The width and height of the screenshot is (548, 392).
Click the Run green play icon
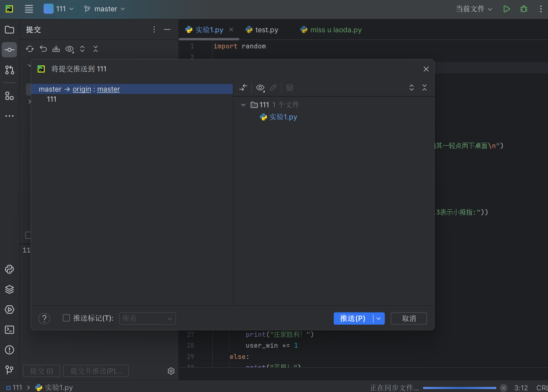tap(506, 9)
